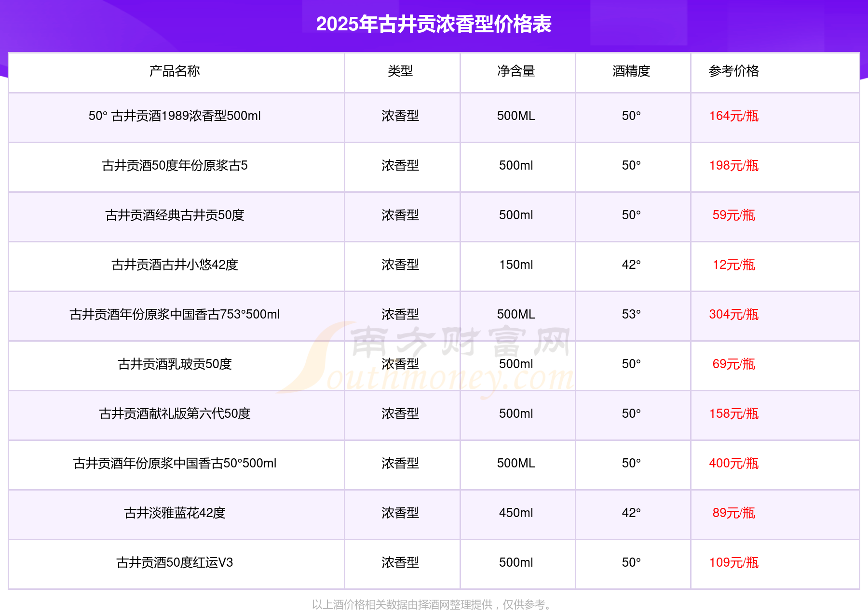868x612 pixels.
Task: Click "浓香型" type in 年份原浆古5 row
Action: click(400, 166)
